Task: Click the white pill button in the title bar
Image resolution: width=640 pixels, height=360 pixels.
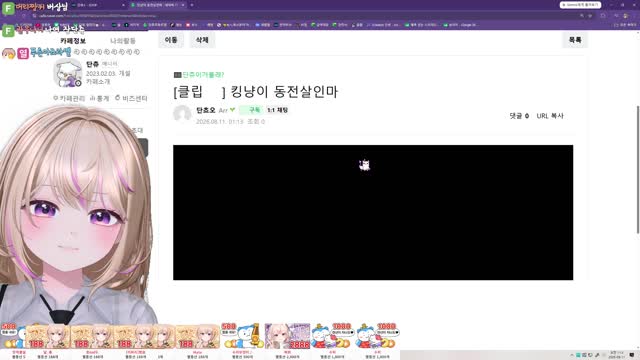Action: coord(580,5)
